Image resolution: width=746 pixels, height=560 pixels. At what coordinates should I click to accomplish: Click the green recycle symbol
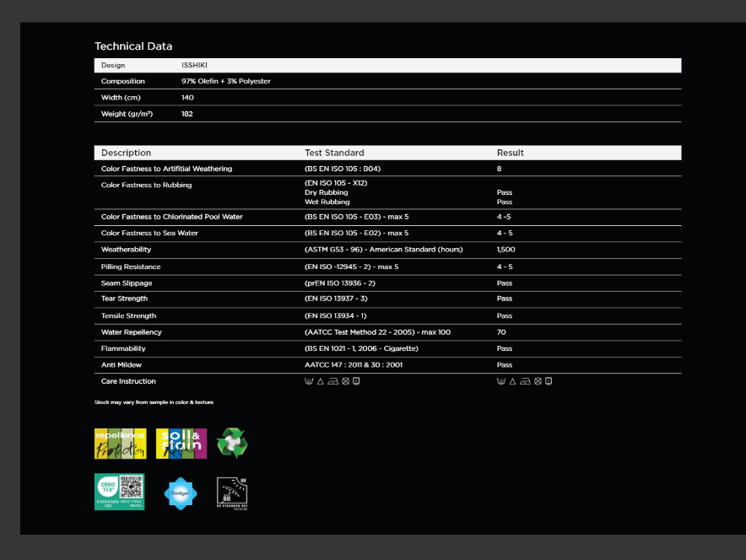[232, 443]
